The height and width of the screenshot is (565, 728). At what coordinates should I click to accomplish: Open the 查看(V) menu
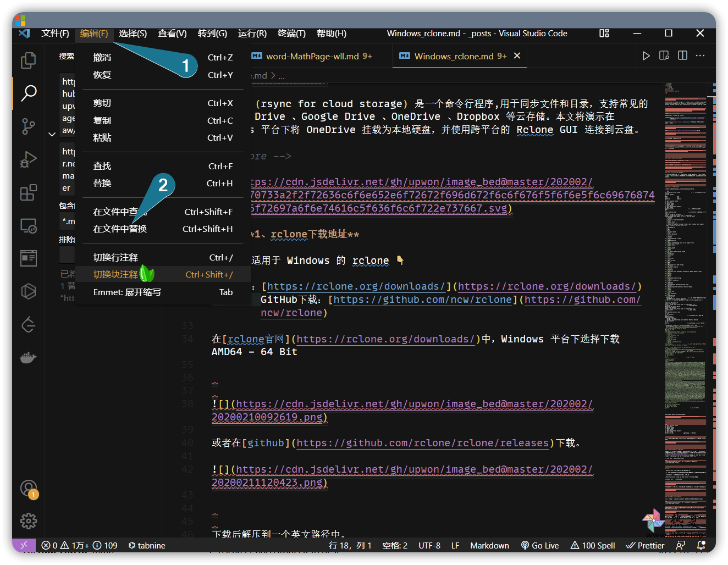tap(173, 34)
